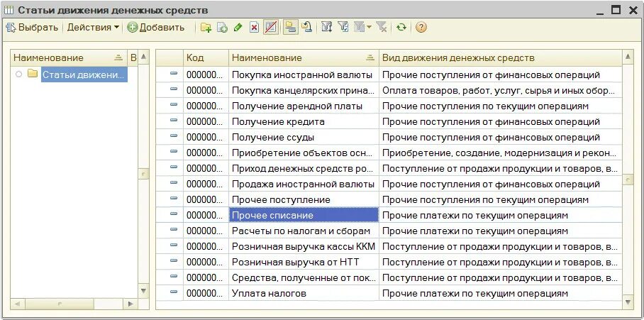Click the code cell of Получение ссуды row
Viewport: 644px width, 320px height.
[x=206, y=137]
